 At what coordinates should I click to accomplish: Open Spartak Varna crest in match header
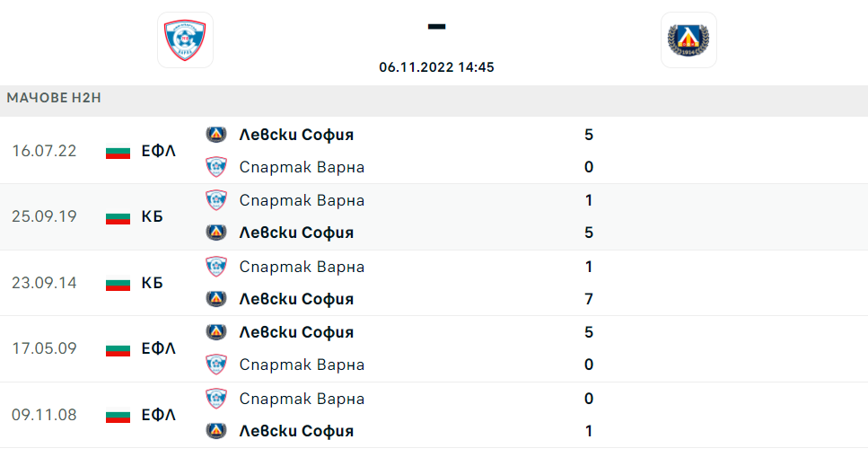(186, 40)
